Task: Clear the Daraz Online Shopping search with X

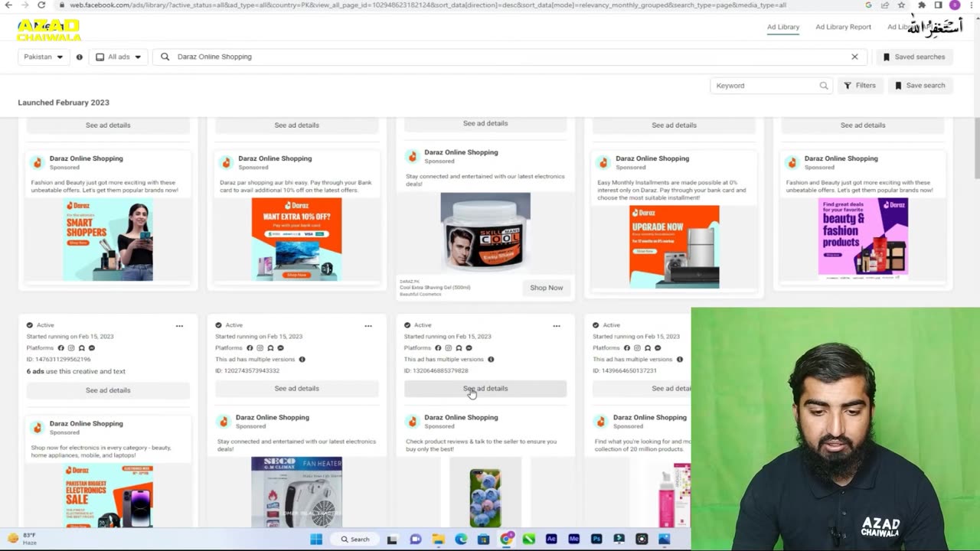Action: [x=854, y=57]
